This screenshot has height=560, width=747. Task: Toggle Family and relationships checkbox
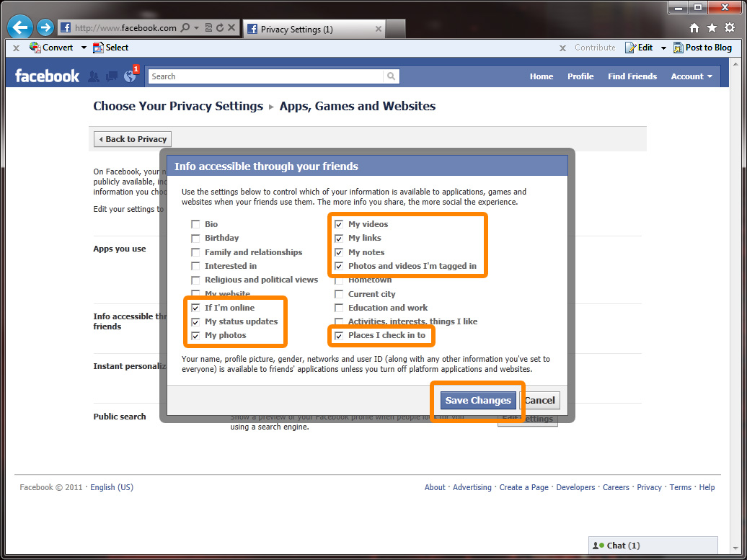pyautogui.click(x=195, y=252)
